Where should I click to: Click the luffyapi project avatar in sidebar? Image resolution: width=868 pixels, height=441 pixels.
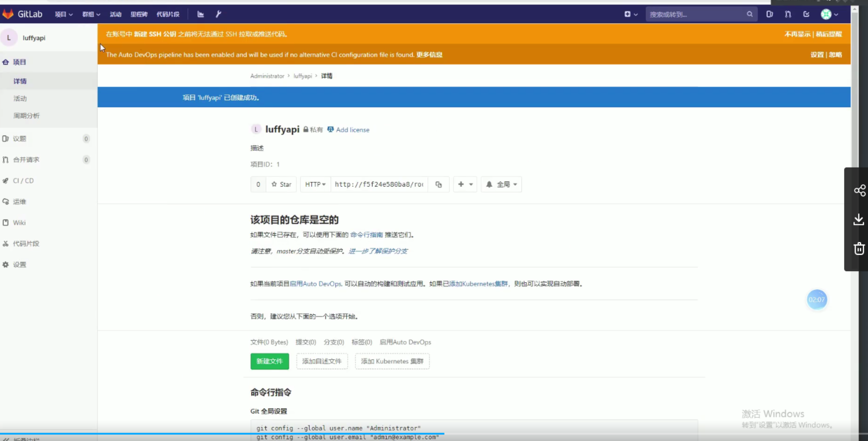coord(9,38)
